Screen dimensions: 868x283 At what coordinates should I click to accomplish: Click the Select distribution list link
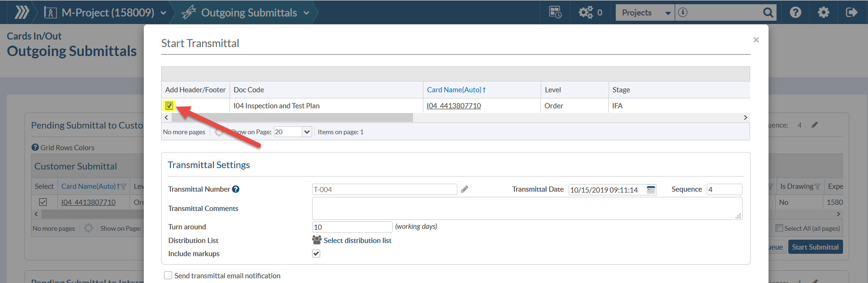(x=357, y=240)
